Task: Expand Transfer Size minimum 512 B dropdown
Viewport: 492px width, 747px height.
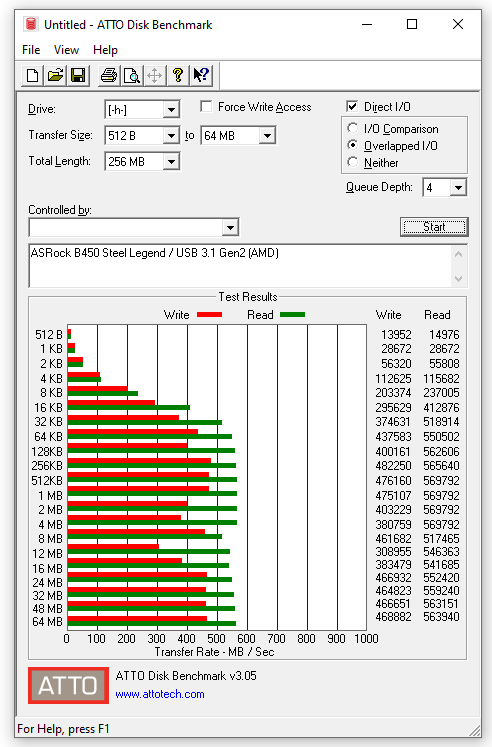Action: coord(171,136)
